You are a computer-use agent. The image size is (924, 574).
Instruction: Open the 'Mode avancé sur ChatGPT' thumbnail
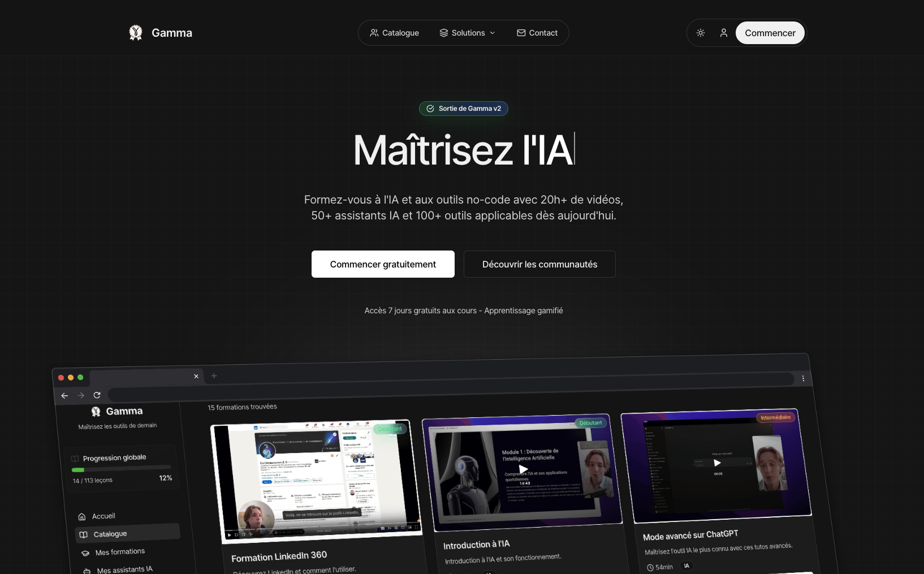(716, 465)
